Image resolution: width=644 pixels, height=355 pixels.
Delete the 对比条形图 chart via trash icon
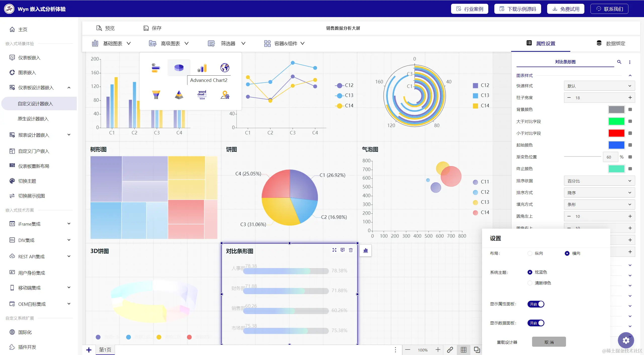click(351, 250)
